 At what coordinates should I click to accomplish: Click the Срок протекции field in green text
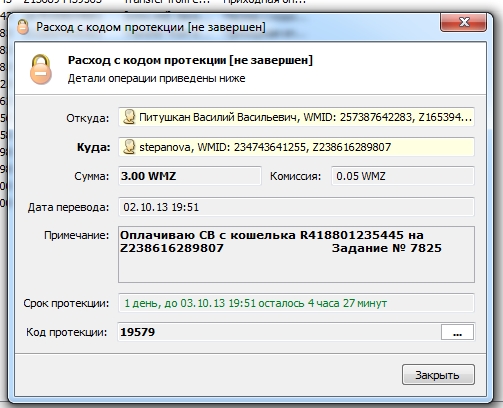296,303
